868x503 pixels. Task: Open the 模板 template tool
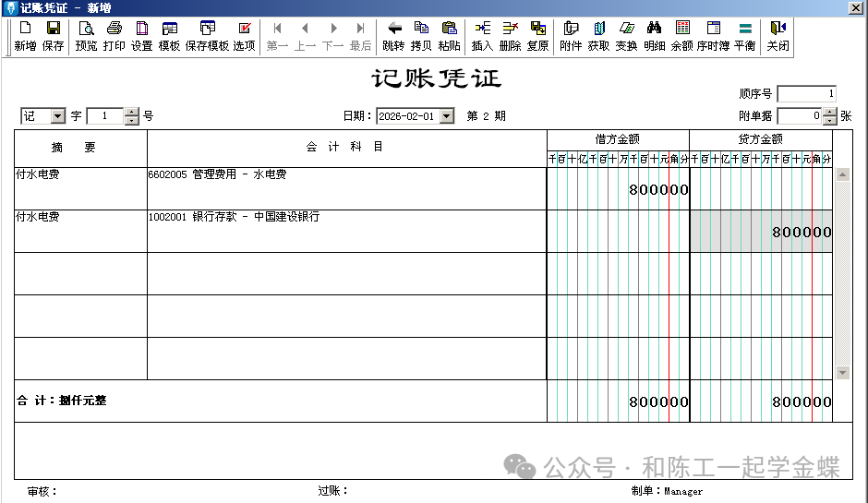(x=169, y=35)
